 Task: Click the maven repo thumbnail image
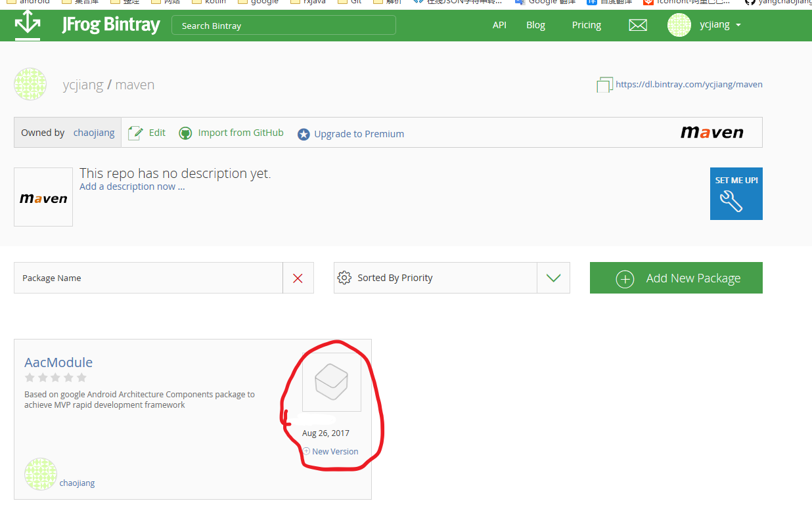43,197
